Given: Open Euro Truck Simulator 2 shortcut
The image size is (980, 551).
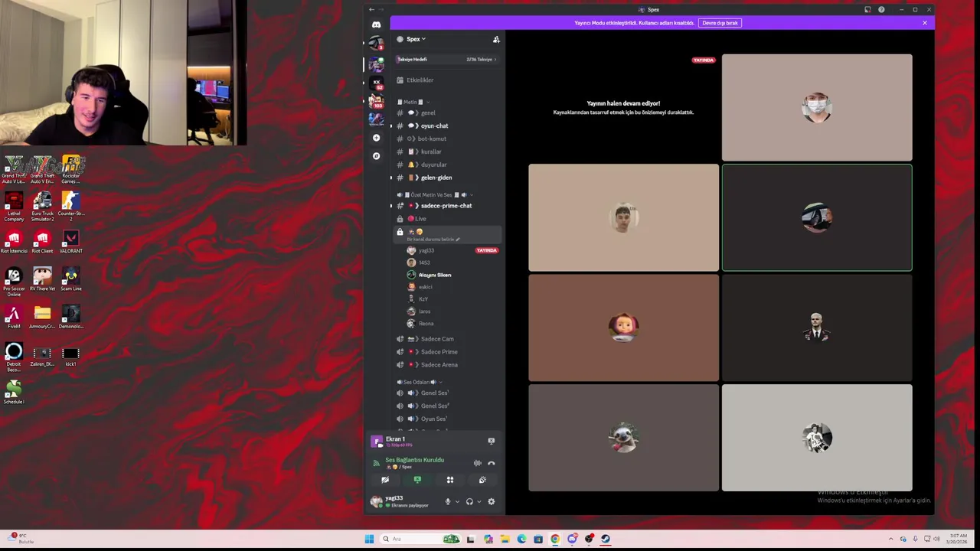Looking at the screenshot, I should tap(42, 207).
